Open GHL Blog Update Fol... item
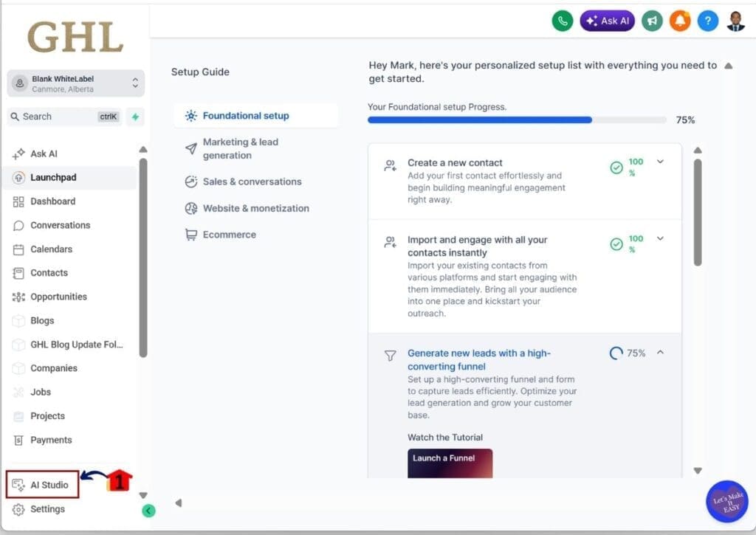This screenshot has width=756, height=535. point(76,345)
